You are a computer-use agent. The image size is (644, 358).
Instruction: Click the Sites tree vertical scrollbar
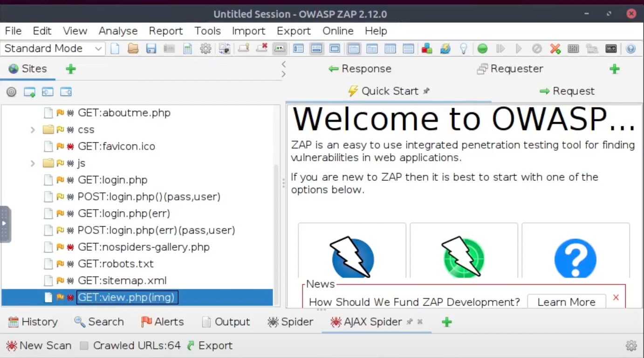tap(277, 235)
